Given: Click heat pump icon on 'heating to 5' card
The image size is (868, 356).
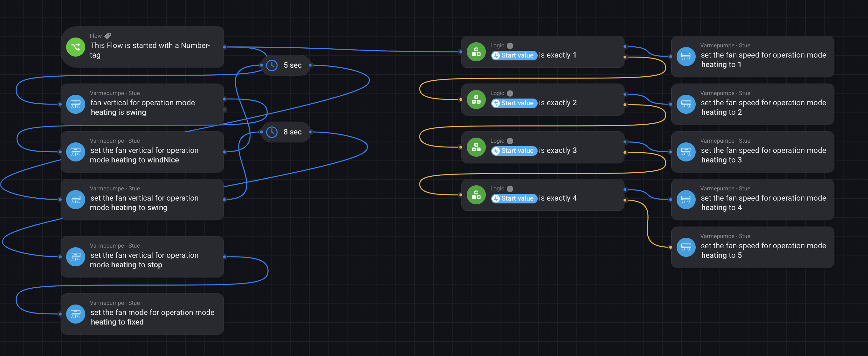Looking at the screenshot, I should click(686, 248).
